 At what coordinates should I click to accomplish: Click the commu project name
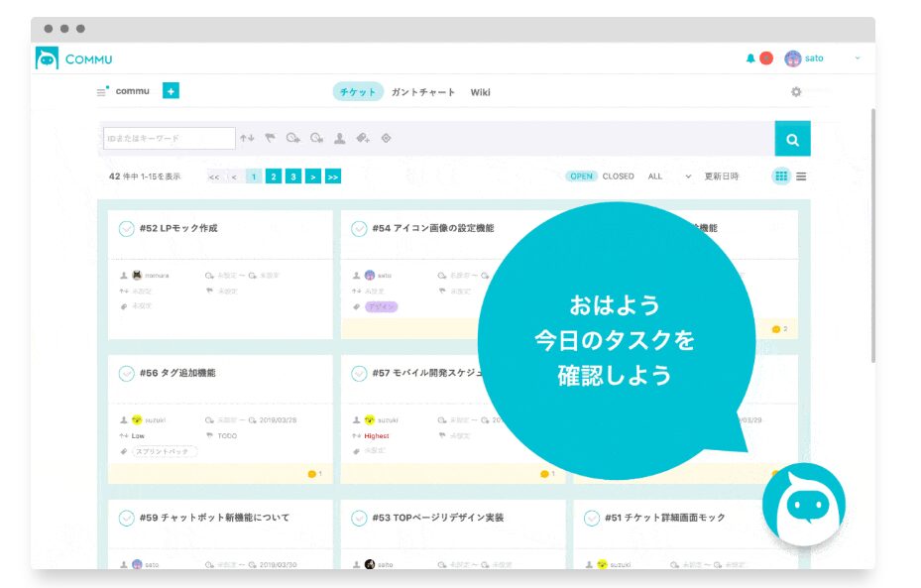click(133, 91)
